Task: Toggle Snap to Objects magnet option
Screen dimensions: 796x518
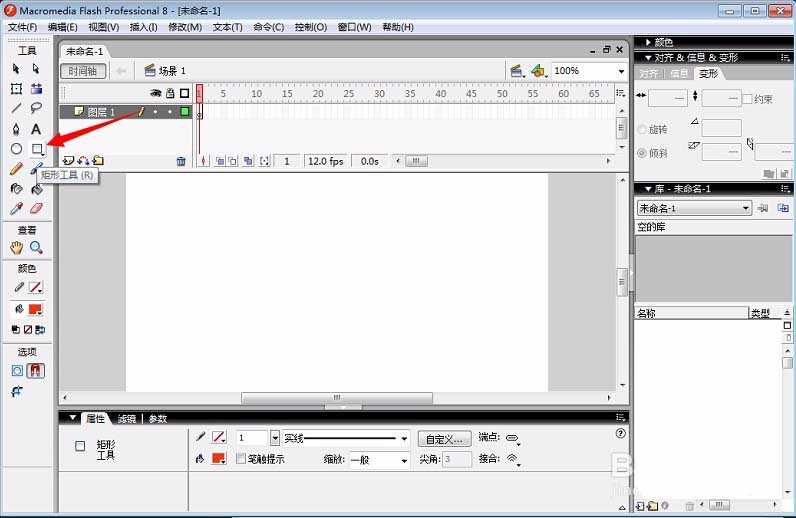Action: (36, 371)
